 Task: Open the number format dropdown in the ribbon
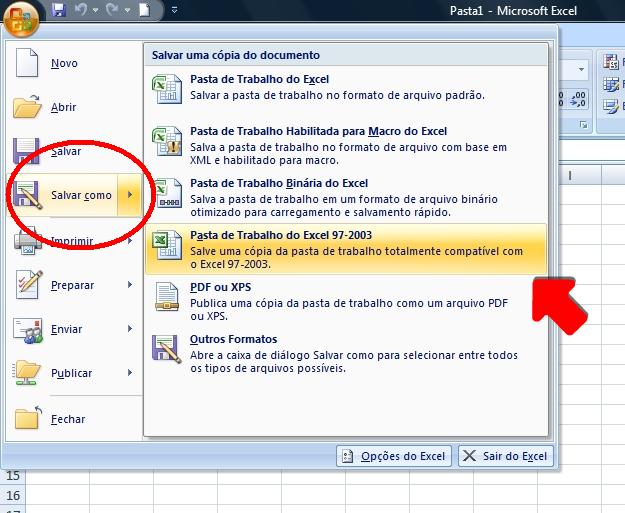581,70
